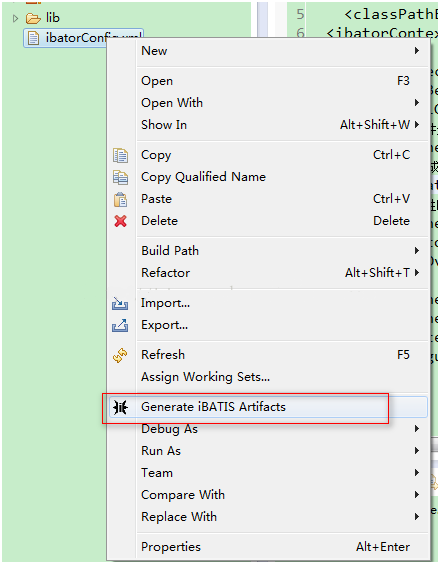Expand the Debug As submenu arrow
Image resolution: width=440 pixels, height=564 pixels.
pos(417,429)
